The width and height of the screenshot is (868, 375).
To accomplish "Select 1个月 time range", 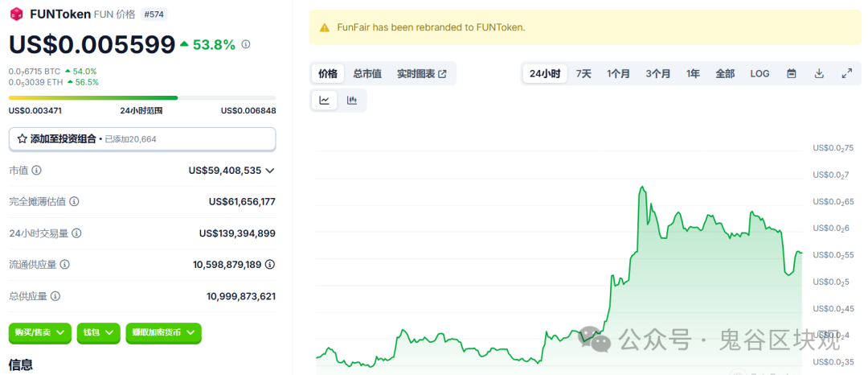I will [618, 73].
